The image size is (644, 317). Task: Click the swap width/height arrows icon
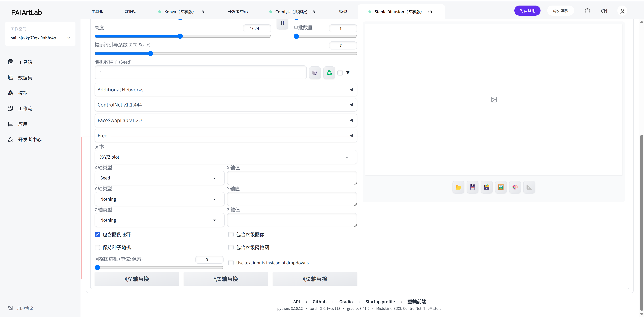click(282, 23)
